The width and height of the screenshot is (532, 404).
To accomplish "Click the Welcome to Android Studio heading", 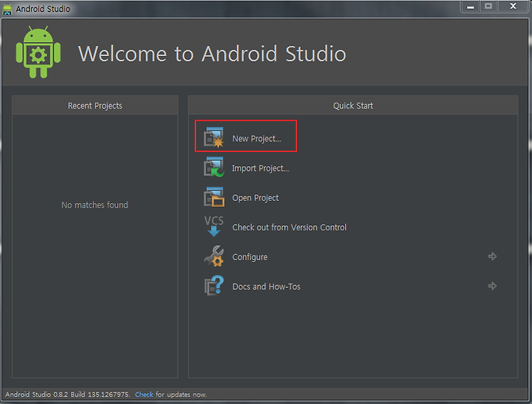I will pyautogui.click(x=212, y=54).
